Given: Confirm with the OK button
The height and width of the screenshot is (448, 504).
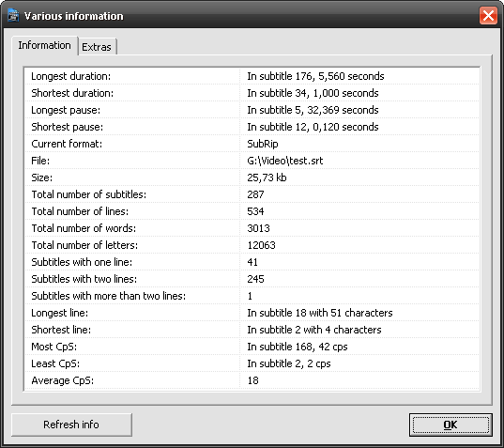Looking at the screenshot, I should pos(451,425).
